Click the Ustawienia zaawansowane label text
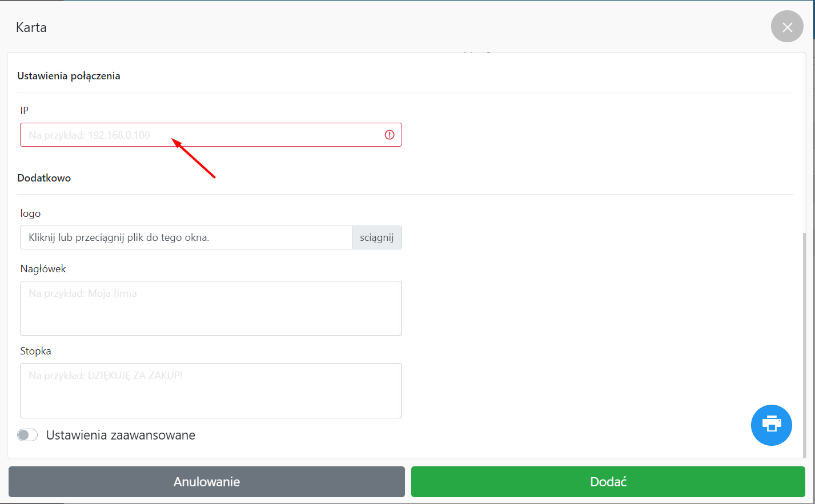Screen dimensions: 815x504 point(121,435)
